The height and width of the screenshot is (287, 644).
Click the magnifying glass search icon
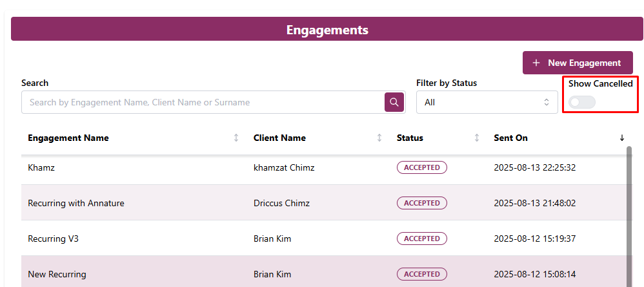click(394, 102)
